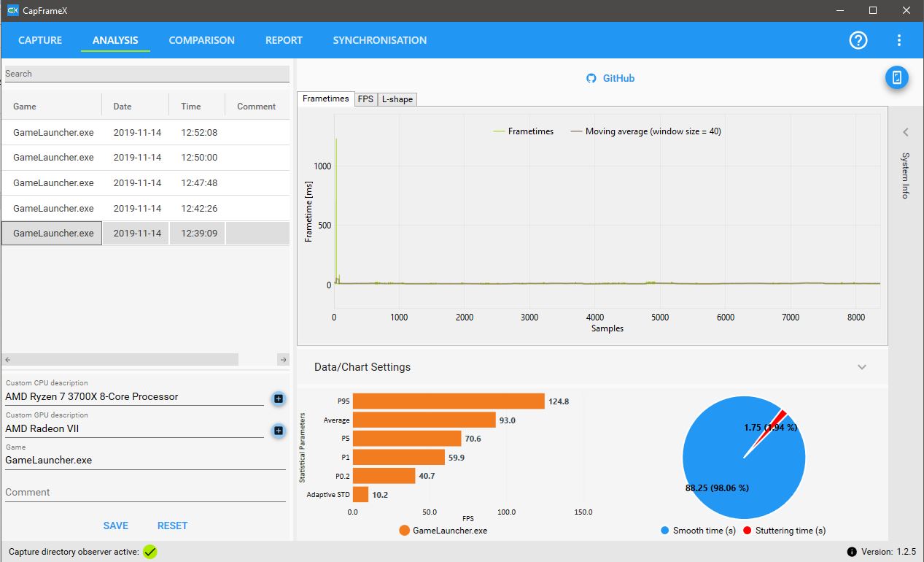Open the SYNCHRONISATION tab
This screenshot has height=562, width=924.
coord(380,40)
